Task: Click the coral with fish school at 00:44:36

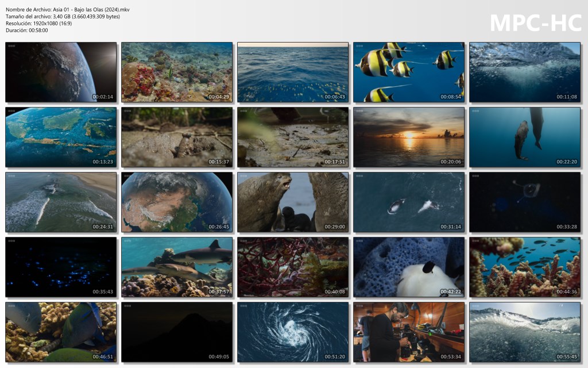Action: click(525, 267)
